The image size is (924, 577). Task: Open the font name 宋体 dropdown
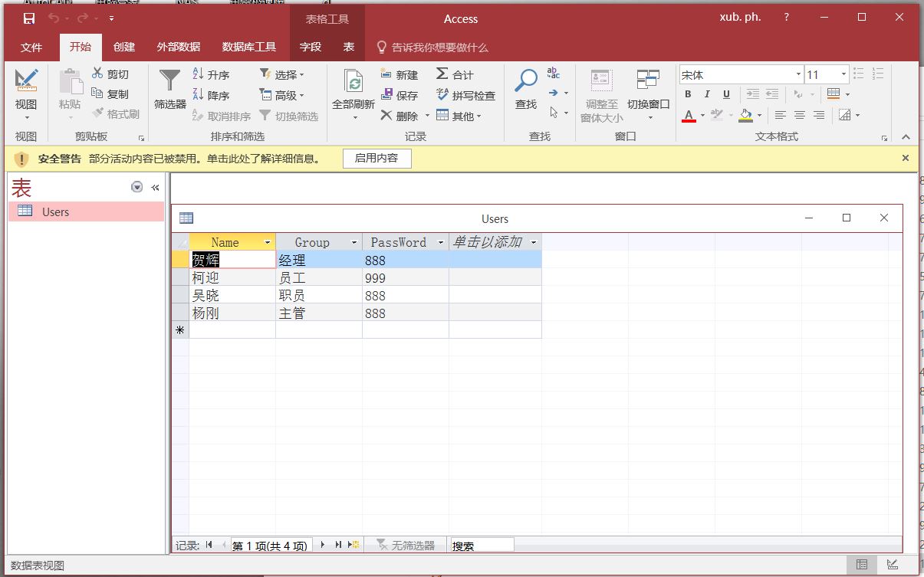click(797, 74)
